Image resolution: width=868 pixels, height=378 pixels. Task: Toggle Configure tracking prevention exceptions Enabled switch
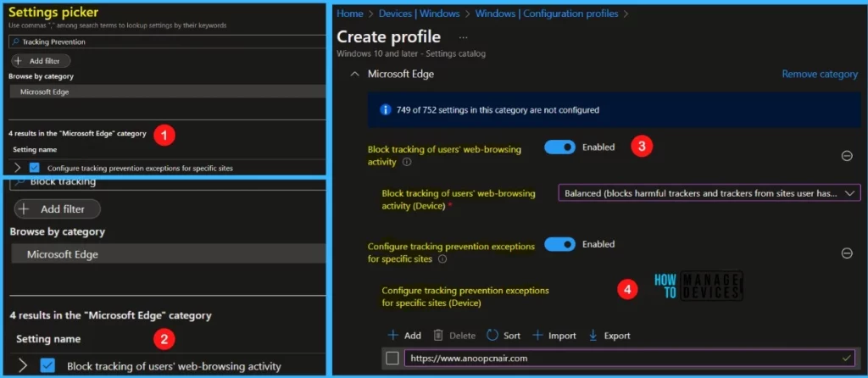(559, 244)
